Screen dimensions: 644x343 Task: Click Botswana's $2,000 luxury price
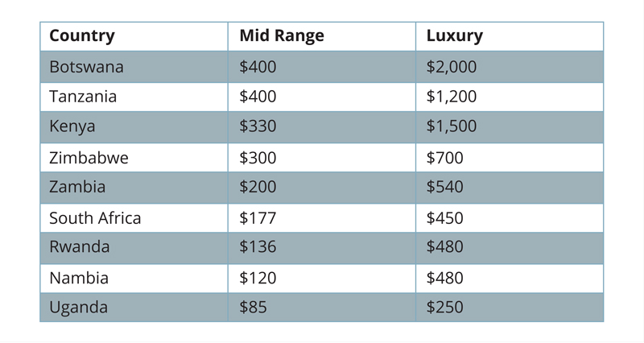click(x=452, y=67)
